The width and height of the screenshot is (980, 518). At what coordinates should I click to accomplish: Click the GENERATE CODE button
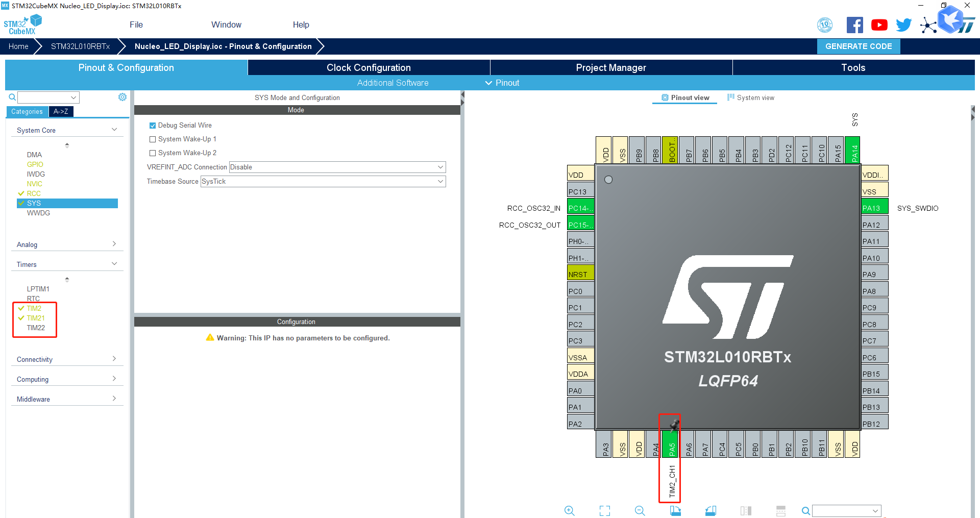coord(859,46)
